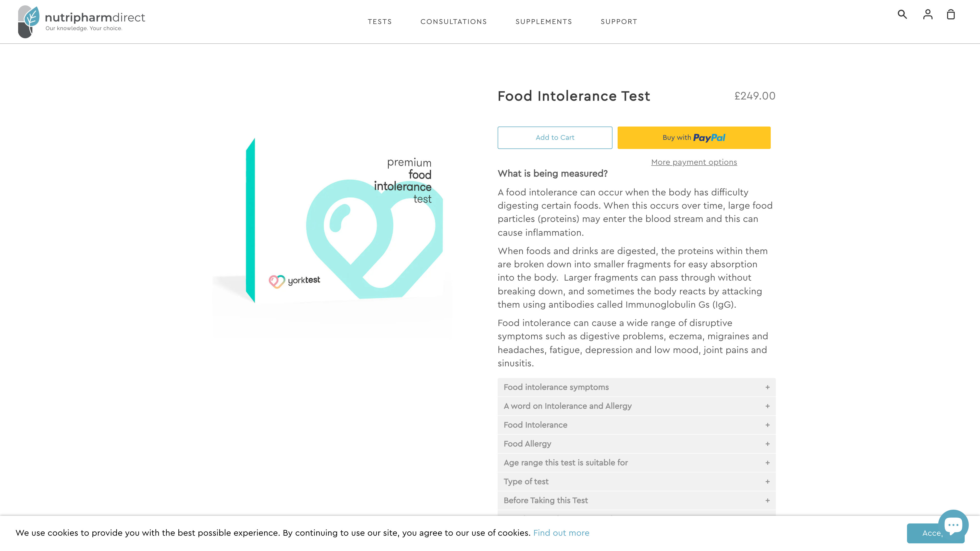This screenshot has width=980, height=551.
Task: Open the shopping cart icon
Action: pos(951,15)
